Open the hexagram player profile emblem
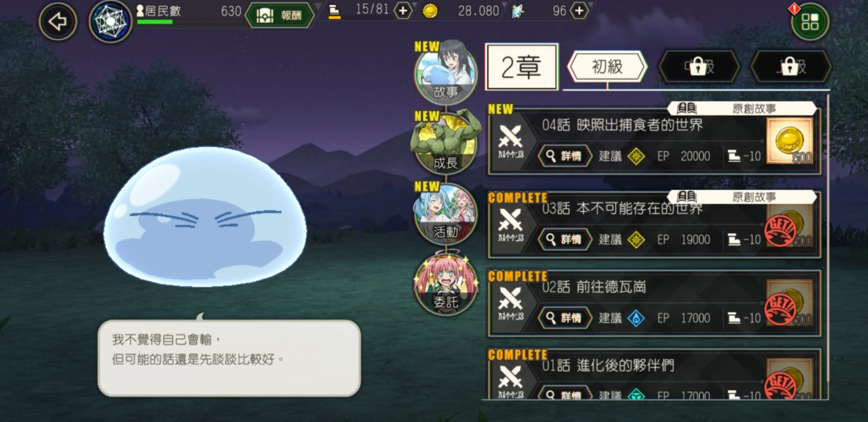Screen dimensions: 868x422 pos(111,21)
